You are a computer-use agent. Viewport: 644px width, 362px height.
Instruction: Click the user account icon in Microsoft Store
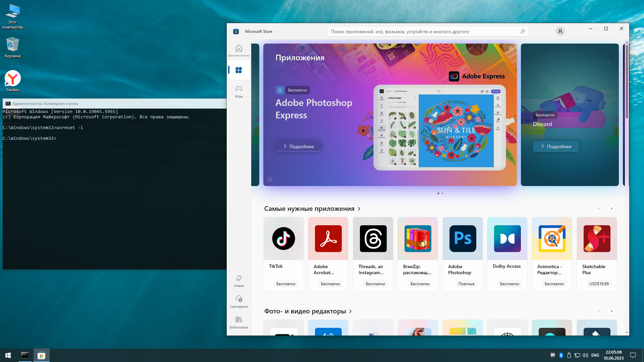pyautogui.click(x=560, y=31)
